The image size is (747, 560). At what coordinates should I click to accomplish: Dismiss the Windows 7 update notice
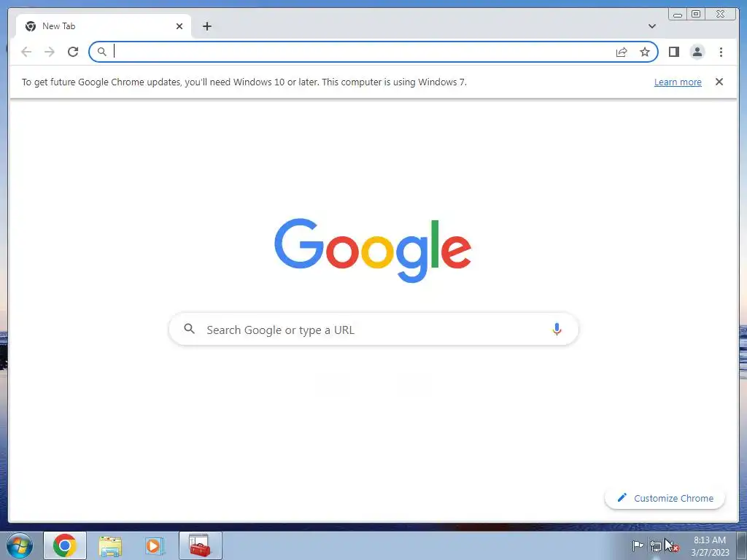coord(719,82)
